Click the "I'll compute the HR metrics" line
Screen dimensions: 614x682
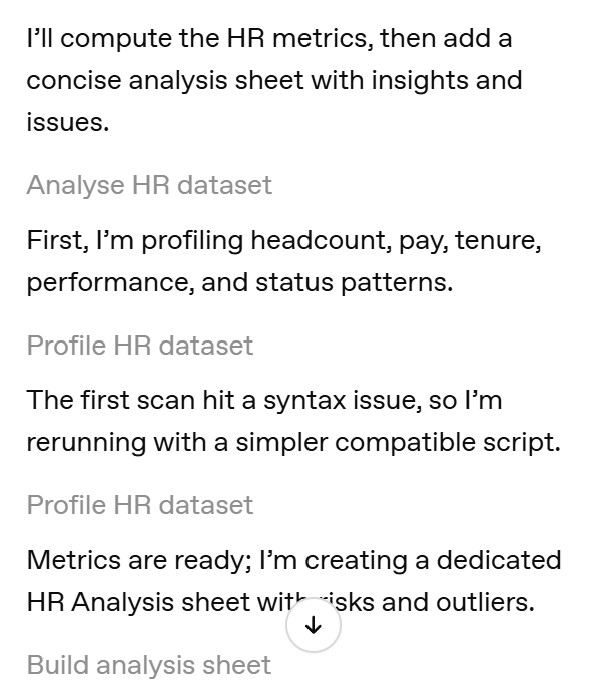pyautogui.click(x=270, y=38)
